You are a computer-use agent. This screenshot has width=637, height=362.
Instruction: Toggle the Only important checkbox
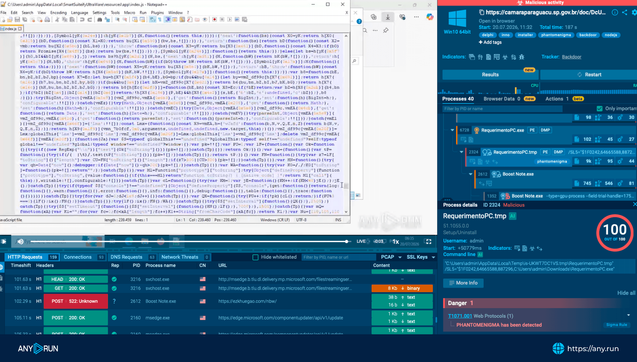599,108
